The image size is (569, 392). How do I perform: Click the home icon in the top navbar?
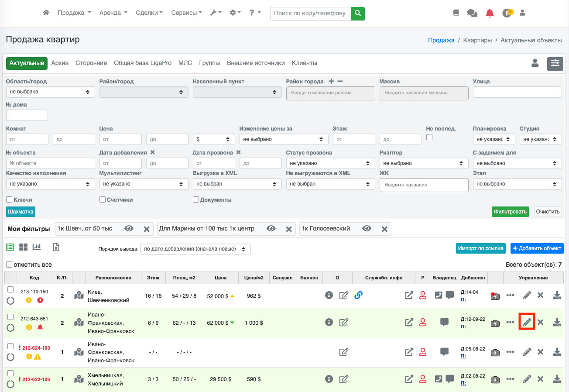click(x=46, y=13)
